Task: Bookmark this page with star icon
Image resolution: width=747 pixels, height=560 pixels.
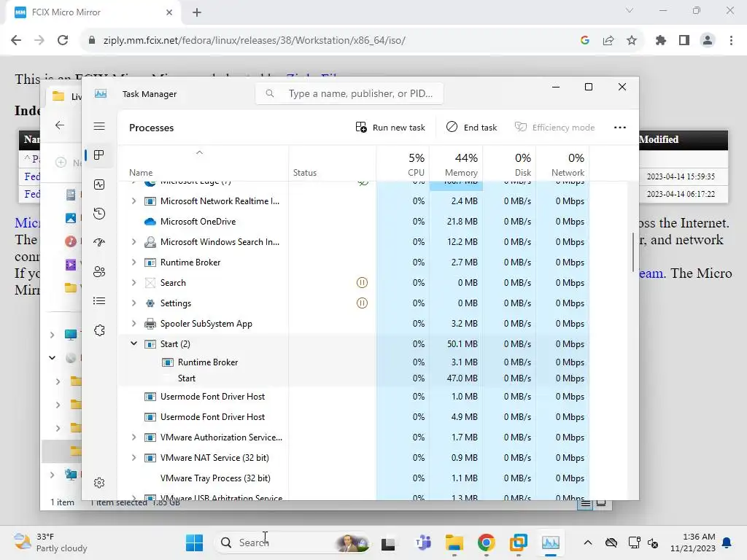Action: tap(632, 41)
